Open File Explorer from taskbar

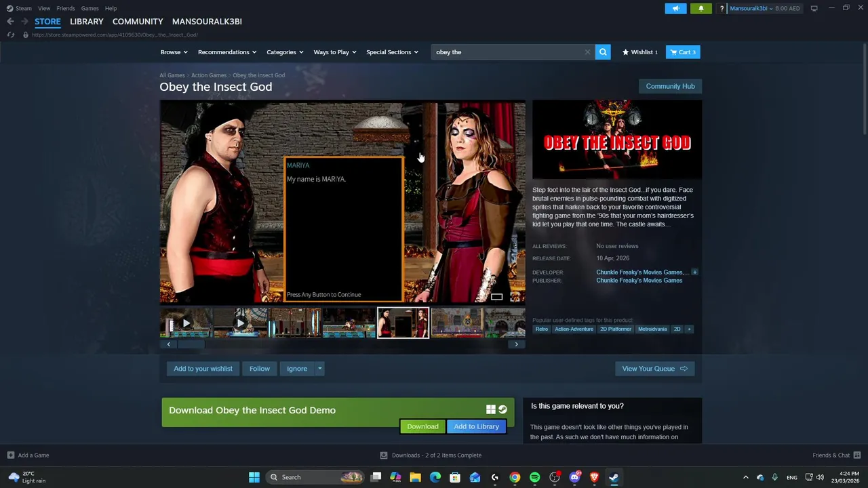[415, 477]
